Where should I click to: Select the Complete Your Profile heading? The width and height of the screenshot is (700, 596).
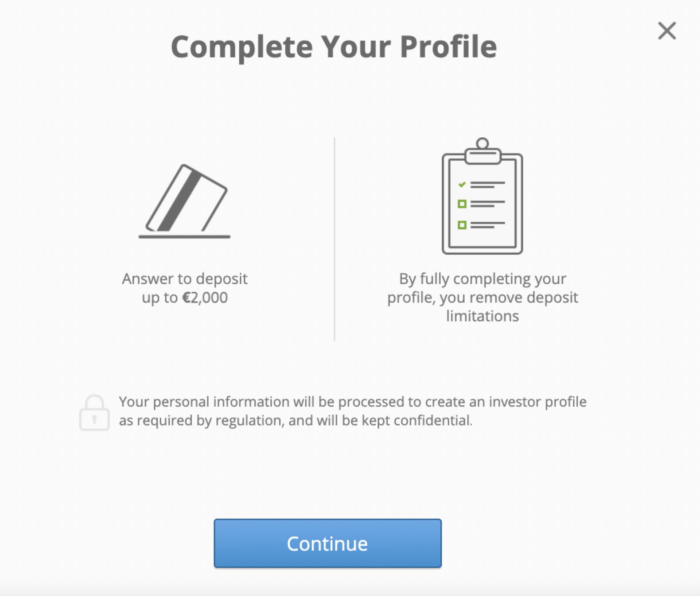pos(334,47)
